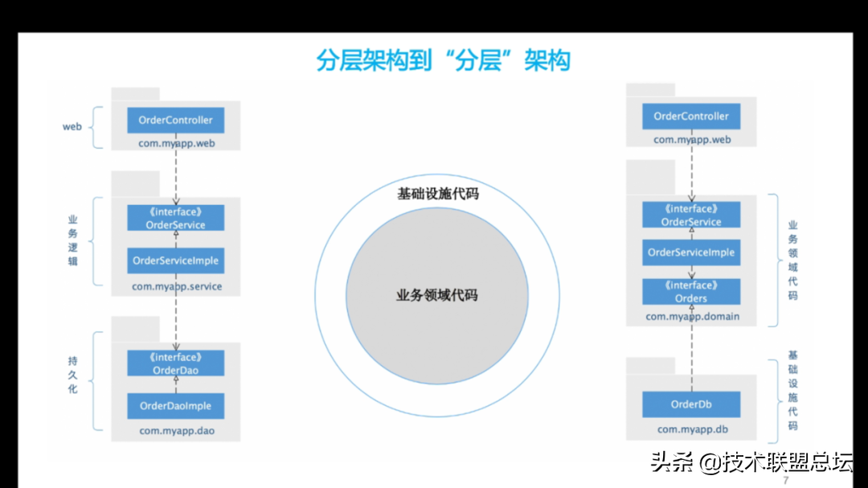Screen dimensions: 868x488
Task: Select the OrderDaoImple box
Action: [x=175, y=406]
